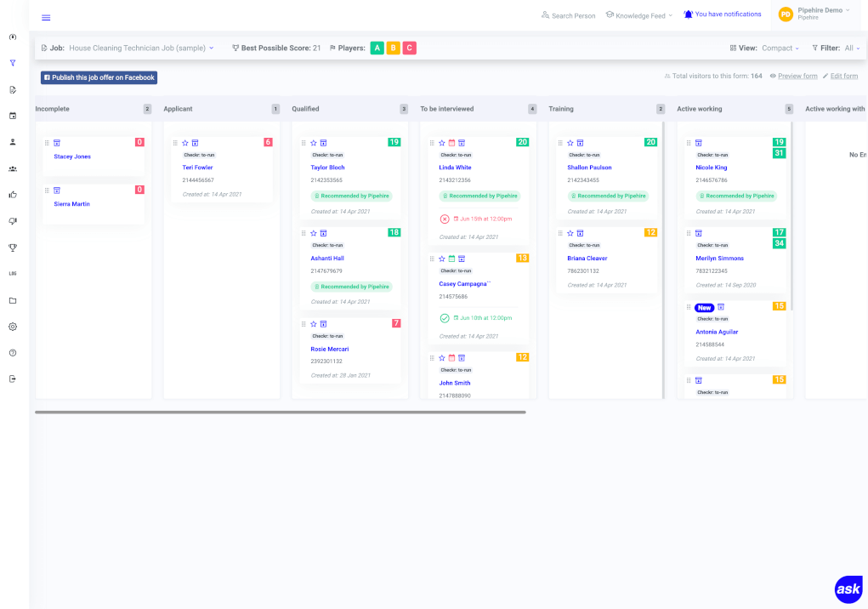
Task: Select the green player A badge
Action: click(377, 48)
